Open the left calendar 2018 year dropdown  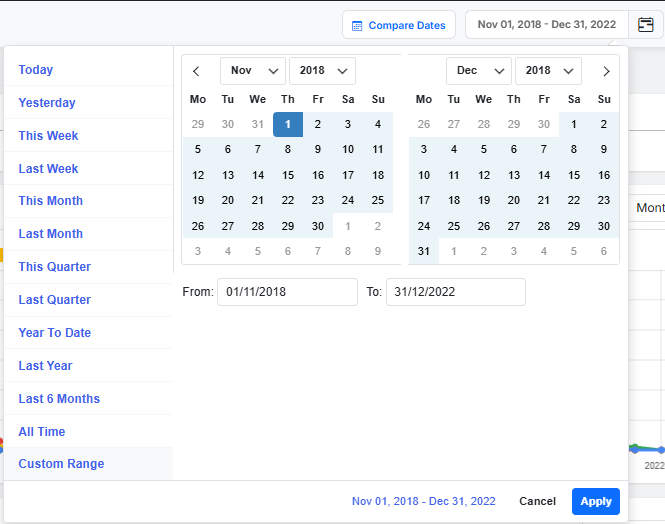coord(322,71)
